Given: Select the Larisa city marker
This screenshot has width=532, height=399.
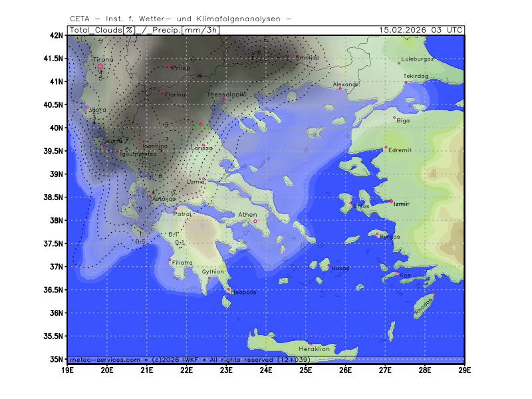Looking at the screenshot, I should tap(203, 145).
